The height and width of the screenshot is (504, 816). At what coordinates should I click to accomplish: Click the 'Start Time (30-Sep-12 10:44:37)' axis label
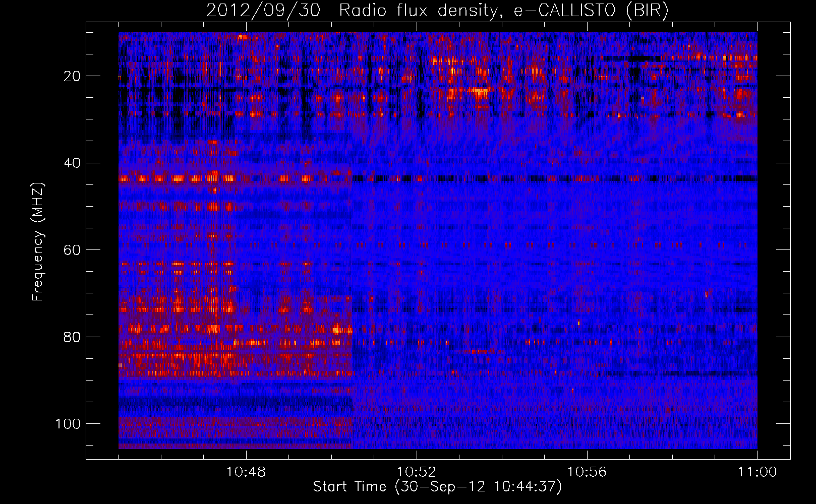pyautogui.click(x=437, y=487)
